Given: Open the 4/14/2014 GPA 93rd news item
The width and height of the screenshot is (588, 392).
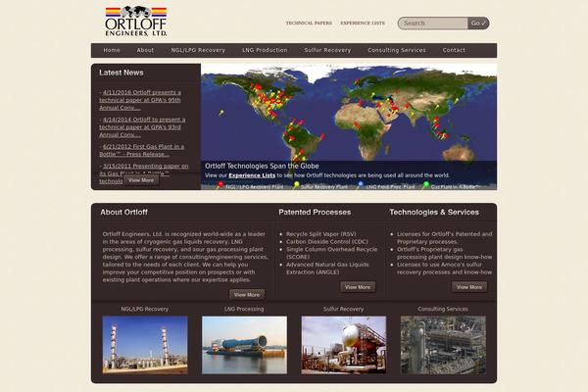Looking at the screenshot, I should [142, 127].
